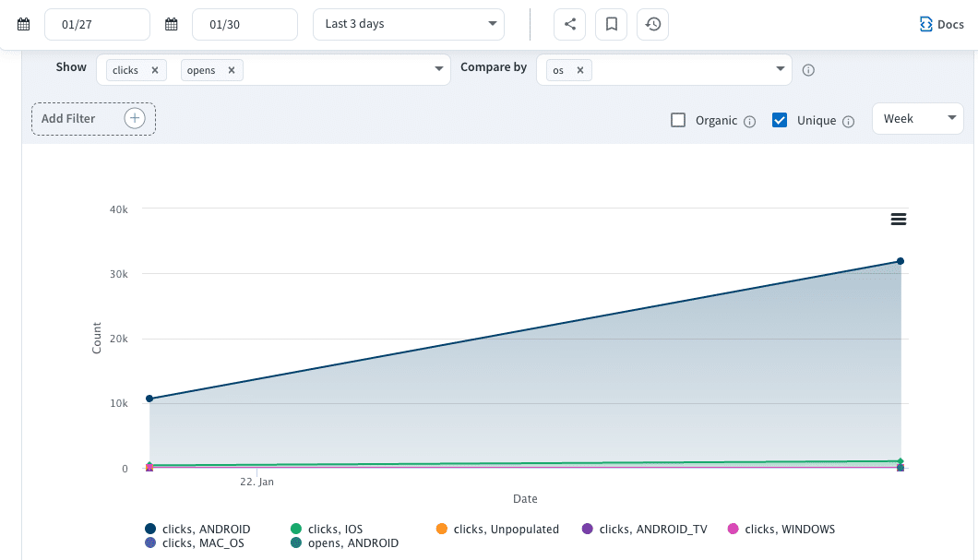Click the calendar icon beside the 01/30 field
Screen dimensions: 978x560
[x=171, y=24]
